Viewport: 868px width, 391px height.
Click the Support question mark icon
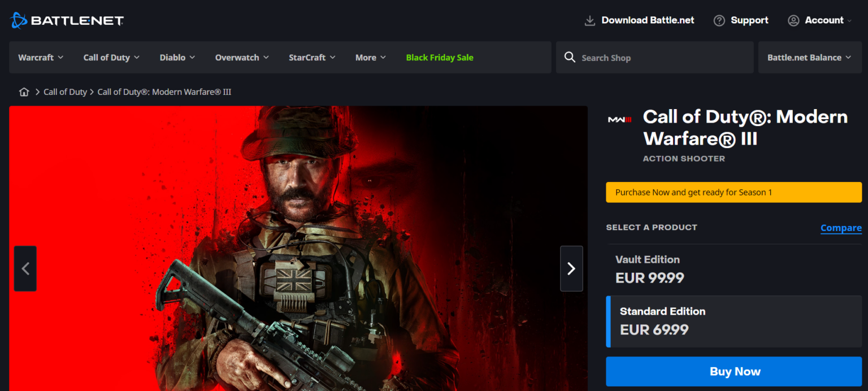(719, 20)
